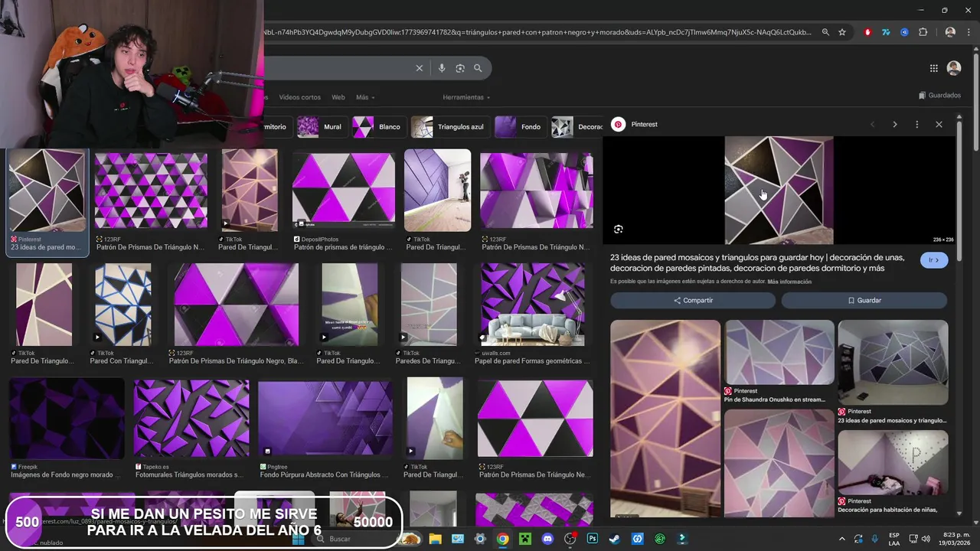Open Google Lens image search icon
Viewport: 980px width, 551px height.
460,68
